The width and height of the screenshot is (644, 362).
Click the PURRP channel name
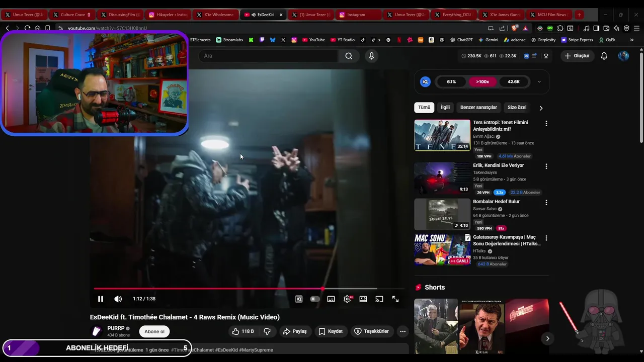116,328
